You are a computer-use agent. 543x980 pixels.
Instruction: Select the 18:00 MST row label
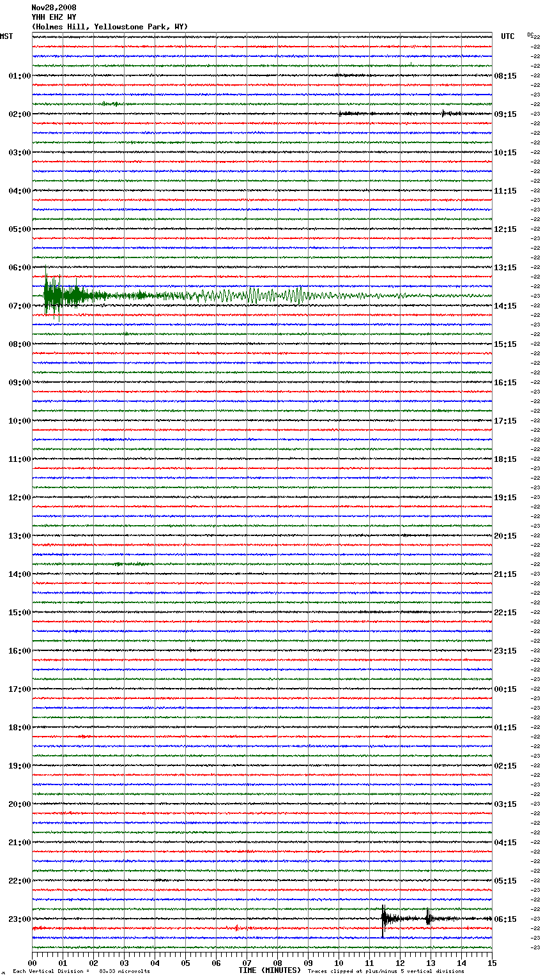click(x=20, y=728)
